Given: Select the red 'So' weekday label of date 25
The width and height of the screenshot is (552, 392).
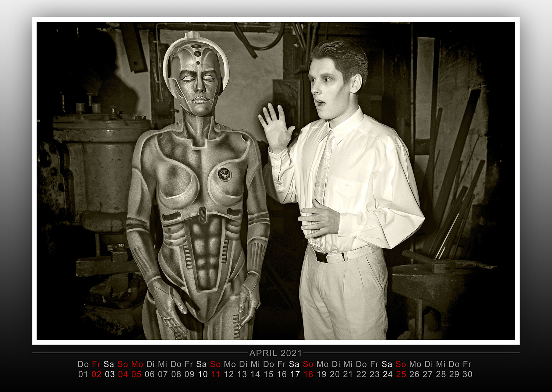Looking at the screenshot, I should point(401,364).
